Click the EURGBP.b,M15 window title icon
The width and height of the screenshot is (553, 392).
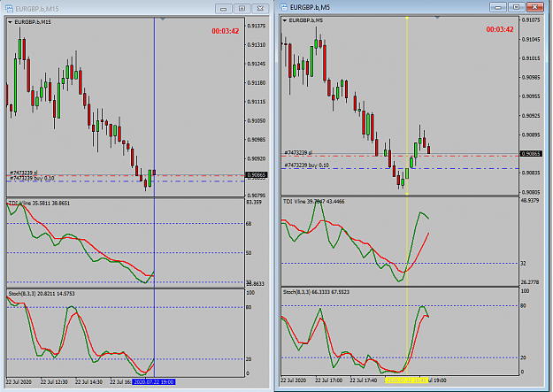pos(9,9)
